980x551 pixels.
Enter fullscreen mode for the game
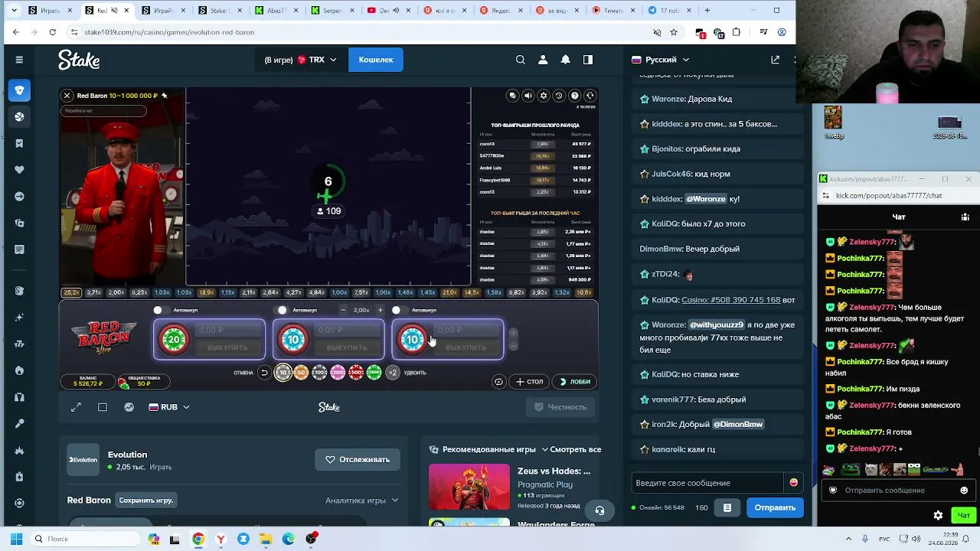point(76,407)
